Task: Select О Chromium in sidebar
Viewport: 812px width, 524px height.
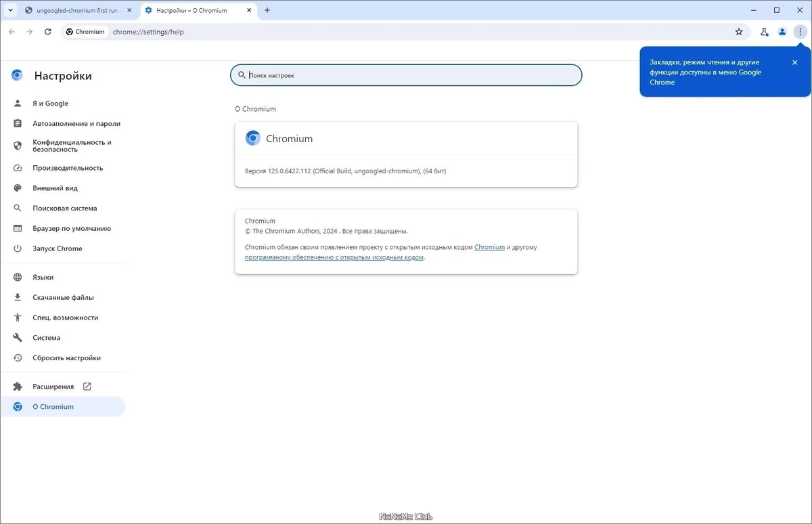Action: pyautogui.click(x=63, y=407)
